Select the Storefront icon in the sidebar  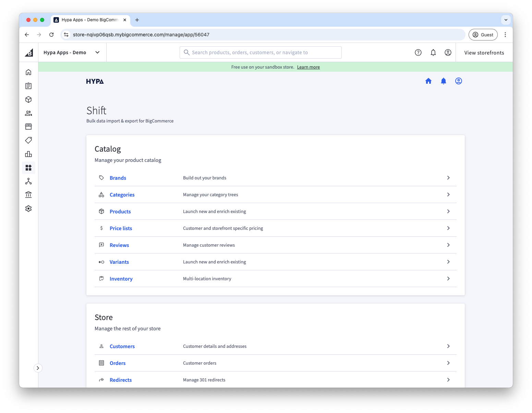click(x=28, y=127)
